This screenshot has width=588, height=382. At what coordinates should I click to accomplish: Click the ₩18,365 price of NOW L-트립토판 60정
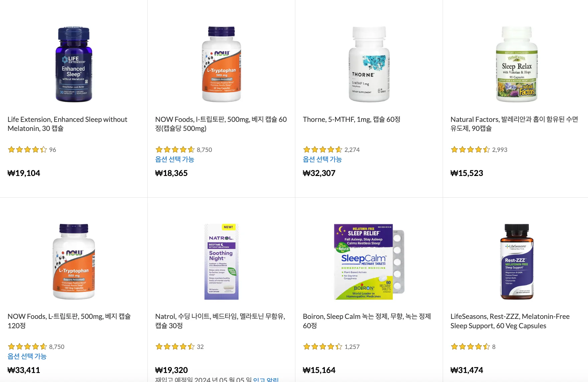171,173
